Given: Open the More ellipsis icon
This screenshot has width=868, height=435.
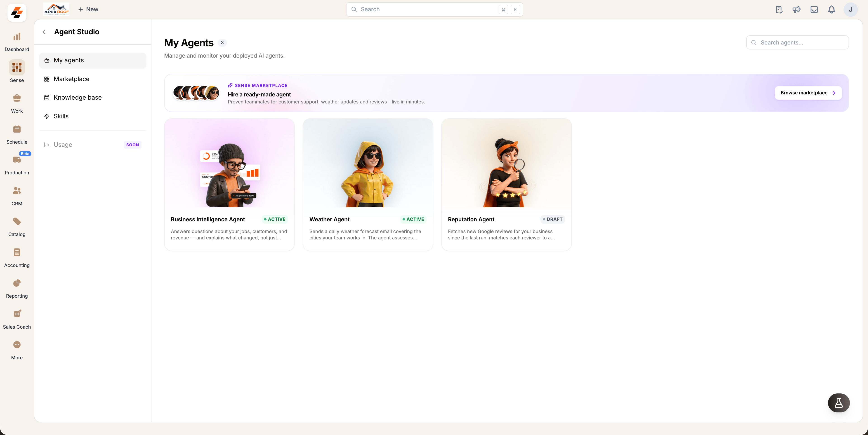Looking at the screenshot, I should [17, 345].
